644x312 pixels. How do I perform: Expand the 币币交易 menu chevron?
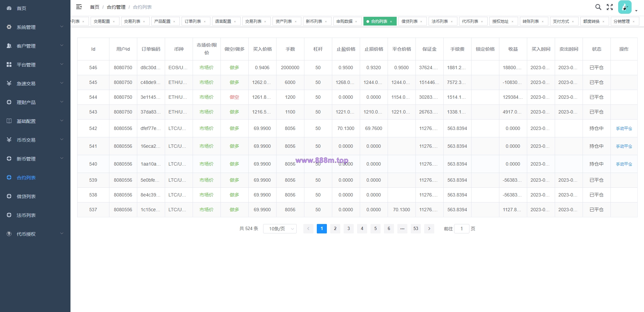(x=62, y=139)
